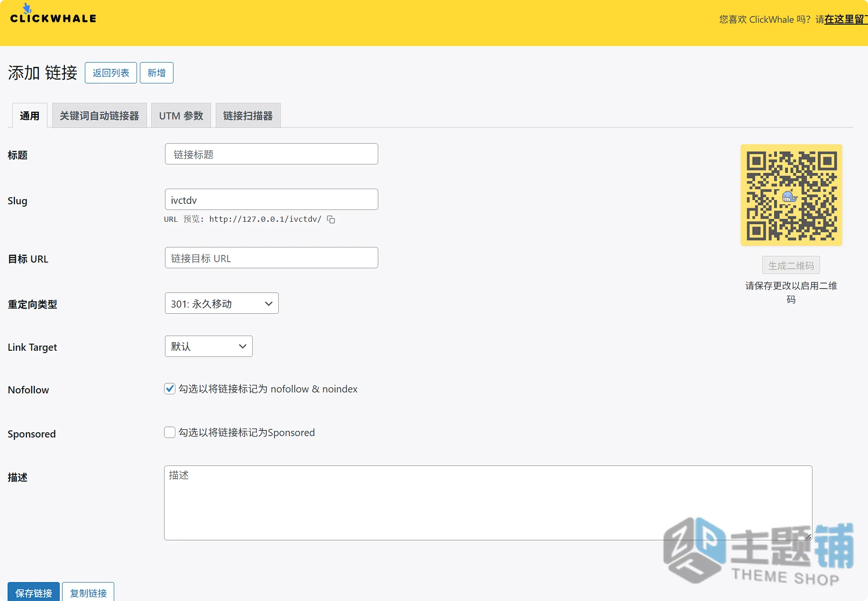Screen dimensions: 868x601
Task: Uncheck the Nofollow & noindex checkbox
Action: 170,389
